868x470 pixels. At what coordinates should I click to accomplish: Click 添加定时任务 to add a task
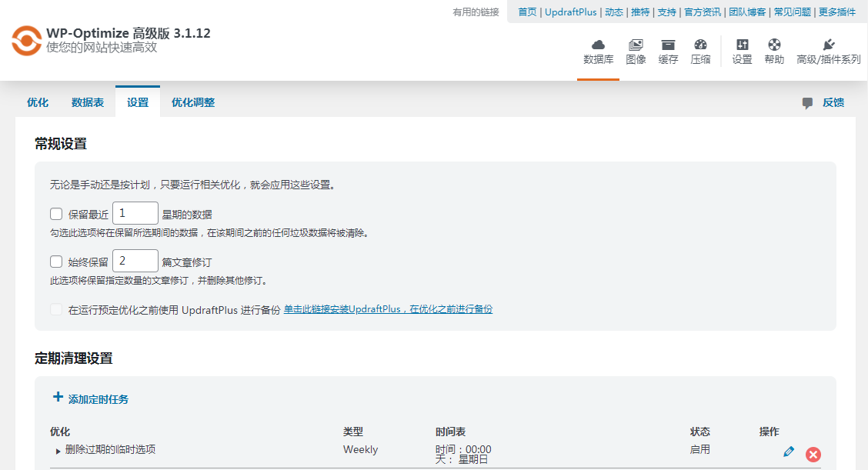click(94, 397)
